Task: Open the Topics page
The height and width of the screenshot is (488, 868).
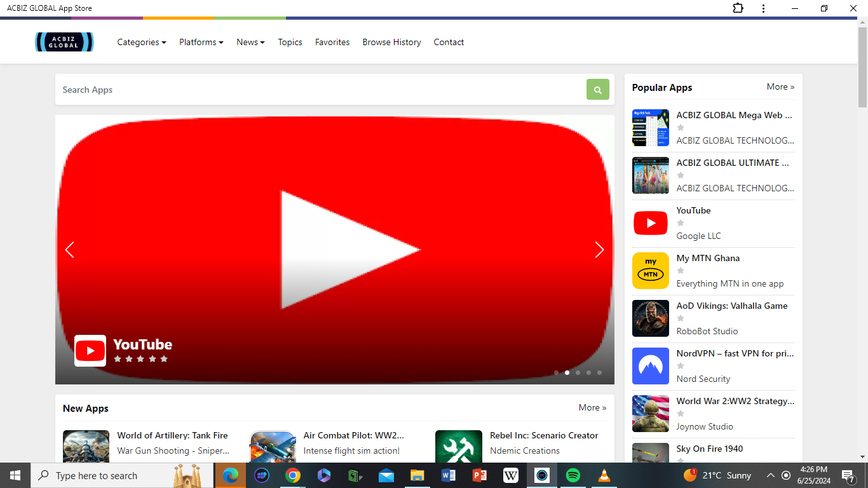Action: (290, 42)
